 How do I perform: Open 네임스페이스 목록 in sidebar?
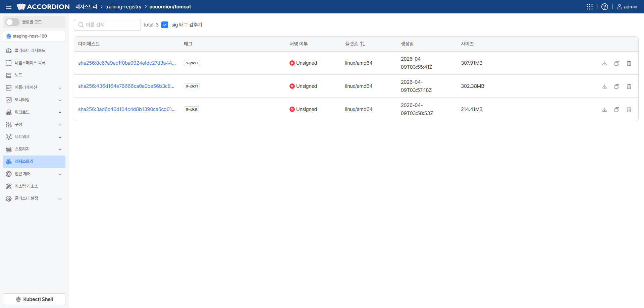34,63
